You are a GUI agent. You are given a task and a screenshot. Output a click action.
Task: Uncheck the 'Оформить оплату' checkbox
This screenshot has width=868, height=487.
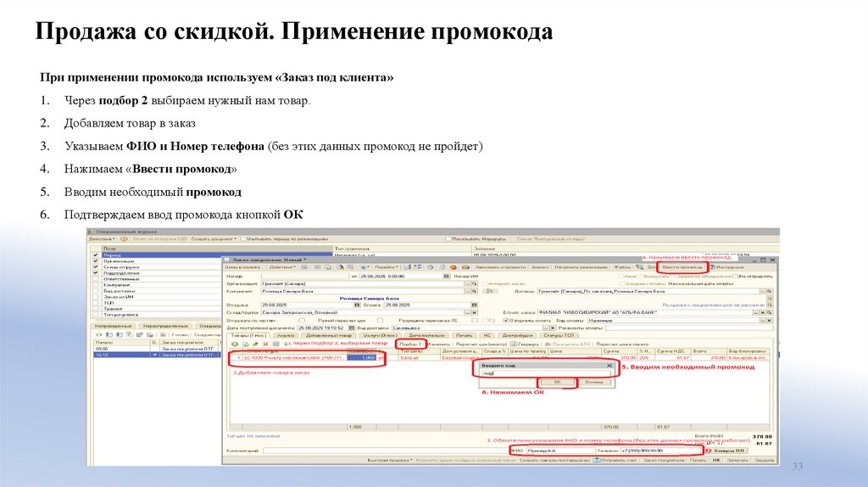506,320
